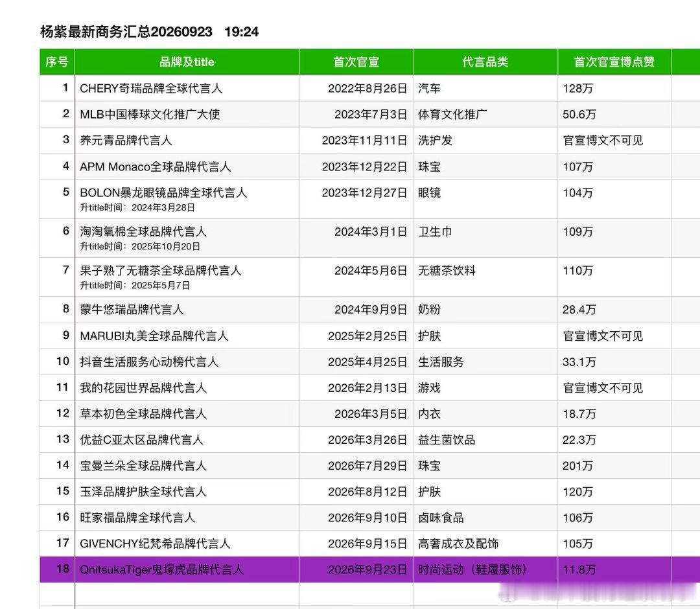The height and width of the screenshot is (609, 700).
Task: Click the title 杨紫最新商务汇总20260923
Action: click(126, 32)
